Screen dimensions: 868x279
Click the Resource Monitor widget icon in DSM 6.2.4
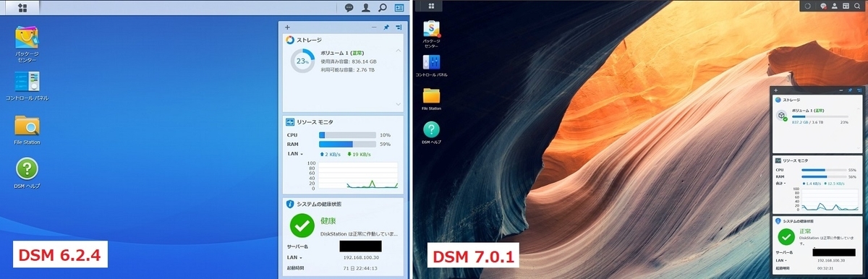(x=290, y=122)
